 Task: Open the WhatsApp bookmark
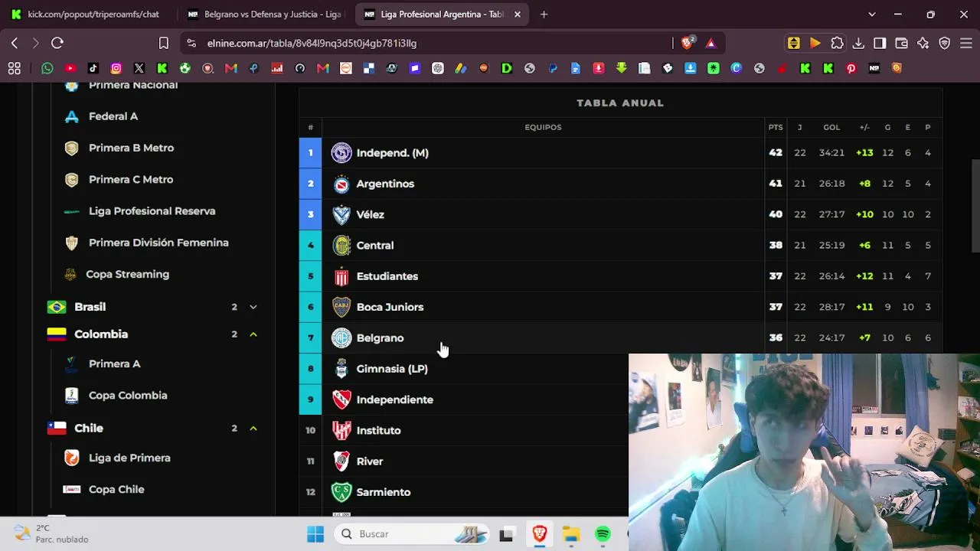[47, 68]
